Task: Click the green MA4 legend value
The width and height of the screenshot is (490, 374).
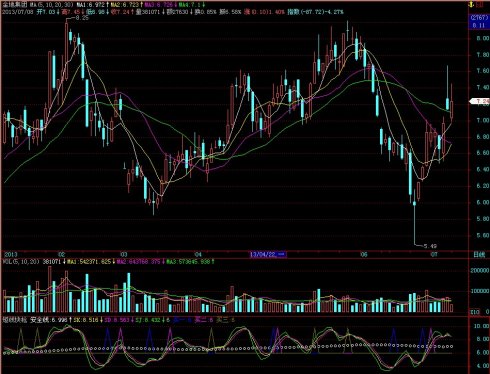Action: (191, 5)
